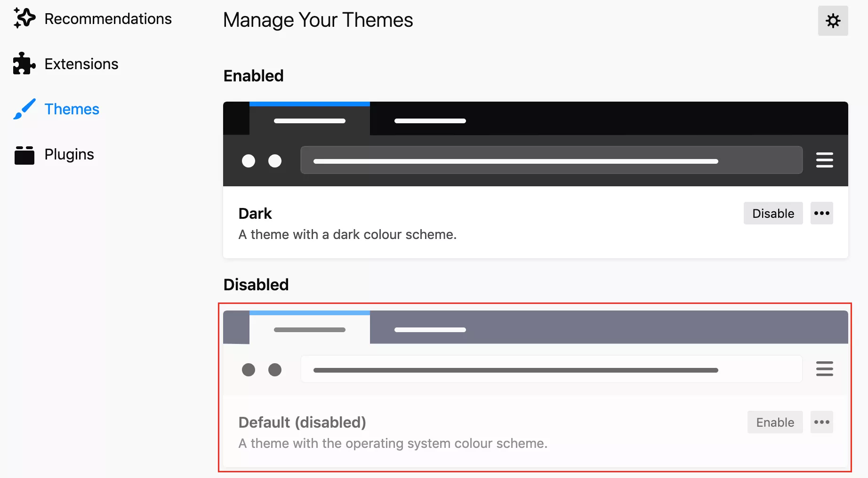
Task: Open the Recommendations section icon
Action: coord(24,18)
